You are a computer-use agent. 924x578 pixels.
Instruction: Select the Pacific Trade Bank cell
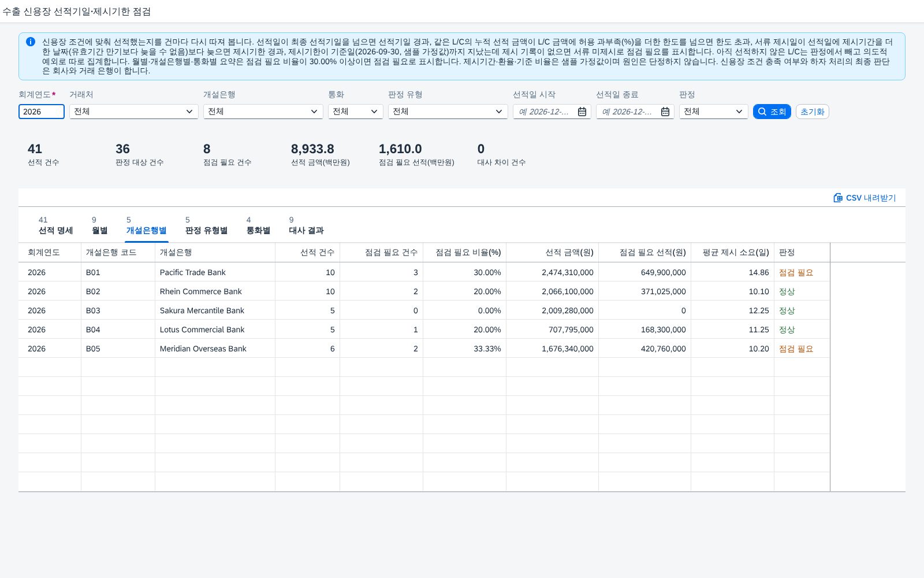(215, 272)
